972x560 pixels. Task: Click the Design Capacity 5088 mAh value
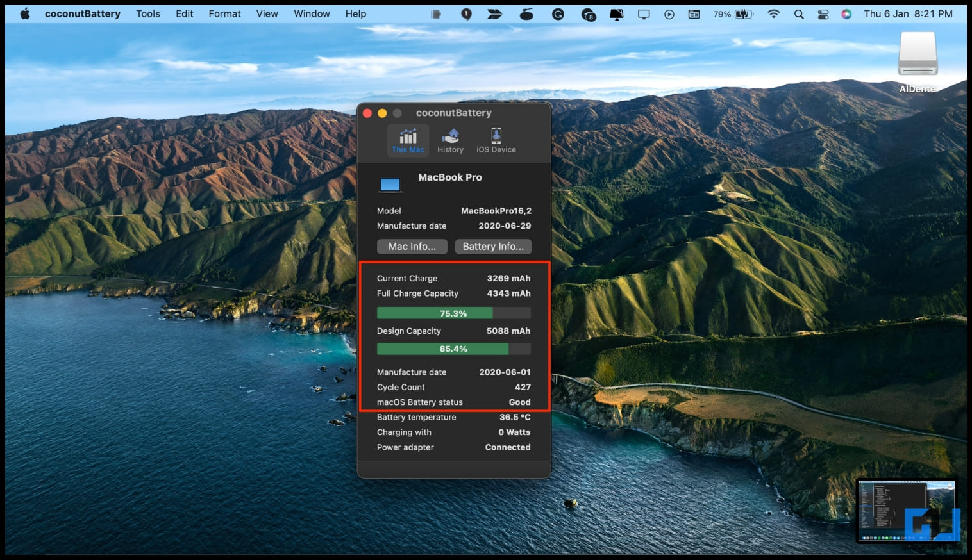pyautogui.click(x=508, y=331)
